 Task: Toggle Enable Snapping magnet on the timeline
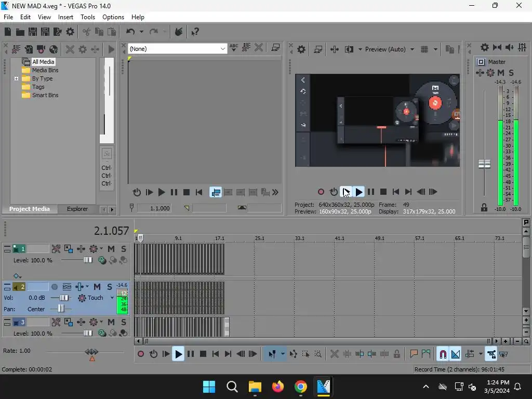(443, 354)
